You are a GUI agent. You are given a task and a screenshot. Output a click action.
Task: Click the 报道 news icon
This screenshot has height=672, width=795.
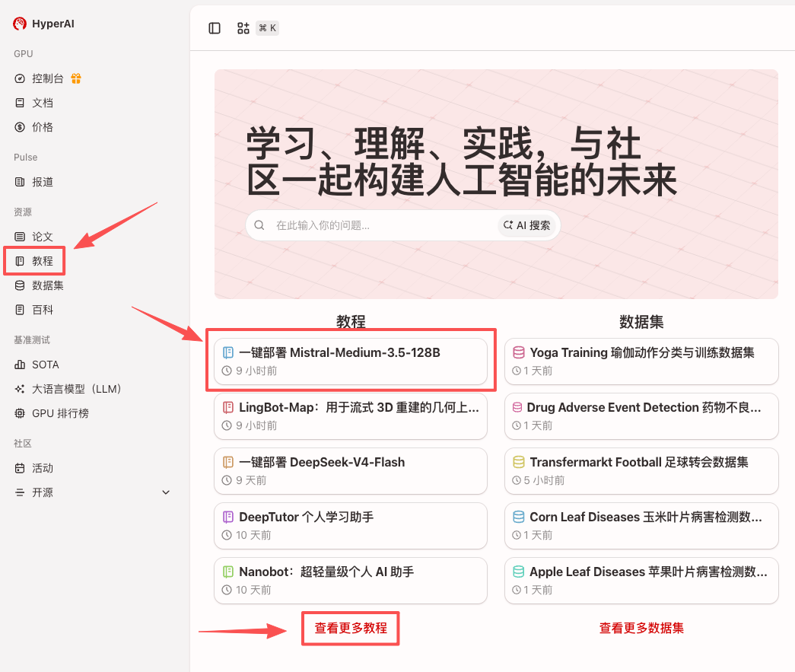pos(20,182)
